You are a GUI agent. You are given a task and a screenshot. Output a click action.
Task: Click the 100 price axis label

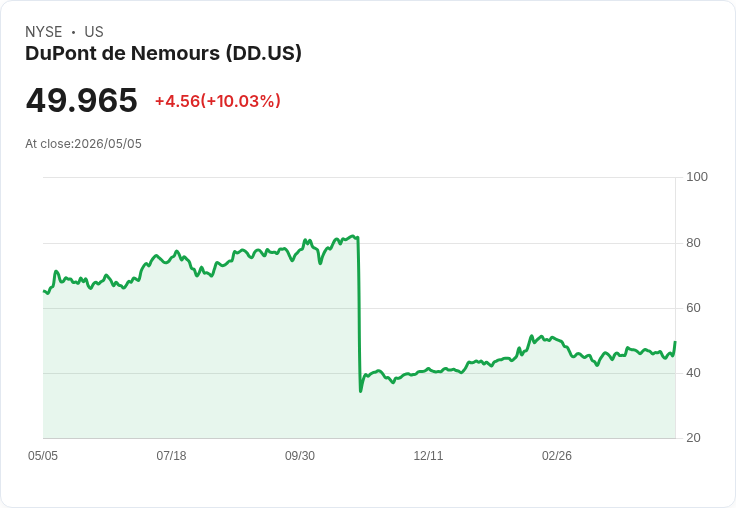click(697, 177)
